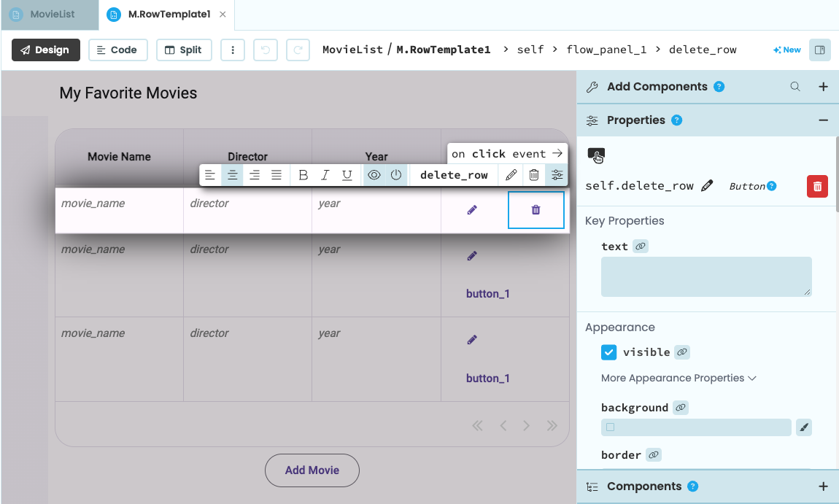Open the on click event editor

point(506,153)
